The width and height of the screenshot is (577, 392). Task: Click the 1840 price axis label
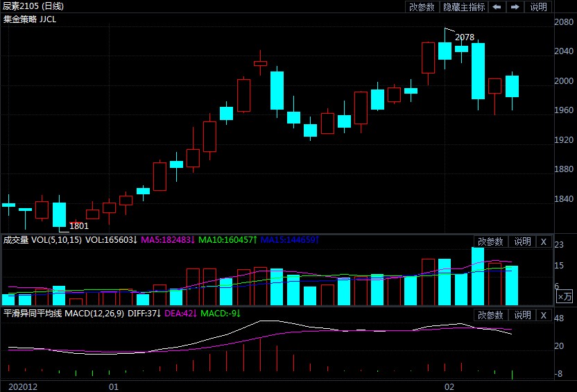coord(564,198)
